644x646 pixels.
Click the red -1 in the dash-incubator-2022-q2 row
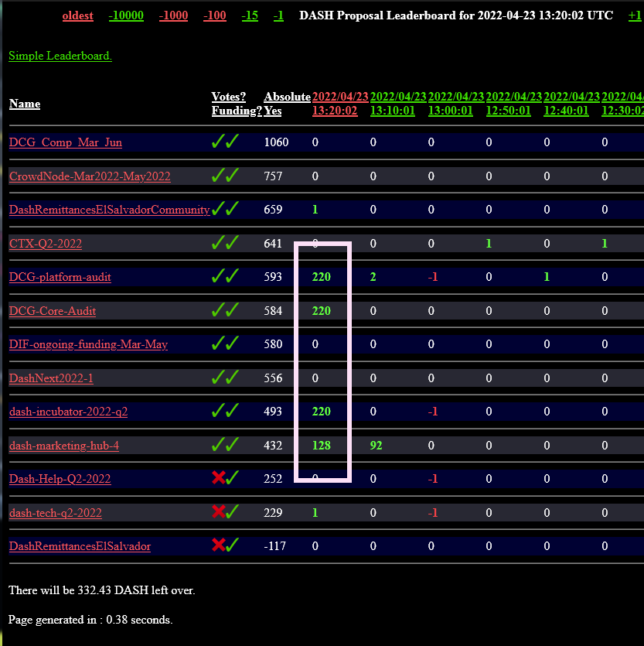tap(433, 412)
